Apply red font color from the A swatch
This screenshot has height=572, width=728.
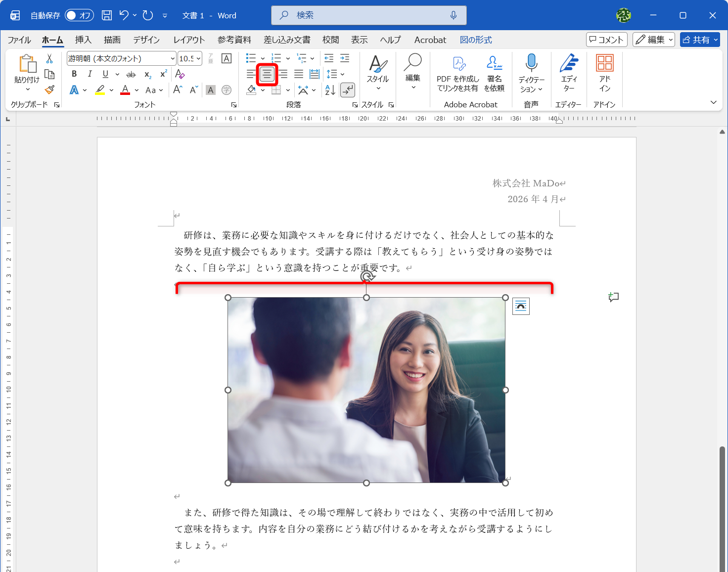[126, 89]
